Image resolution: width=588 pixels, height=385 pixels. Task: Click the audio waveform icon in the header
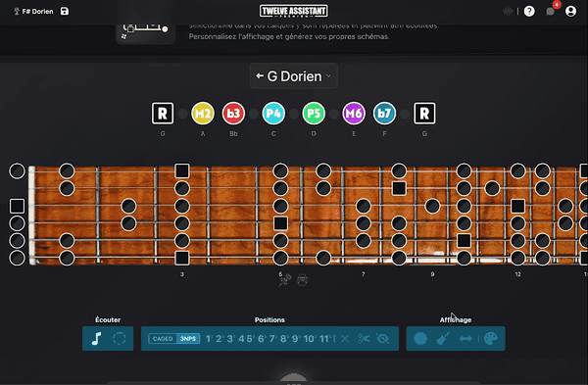pyautogui.click(x=508, y=11)
